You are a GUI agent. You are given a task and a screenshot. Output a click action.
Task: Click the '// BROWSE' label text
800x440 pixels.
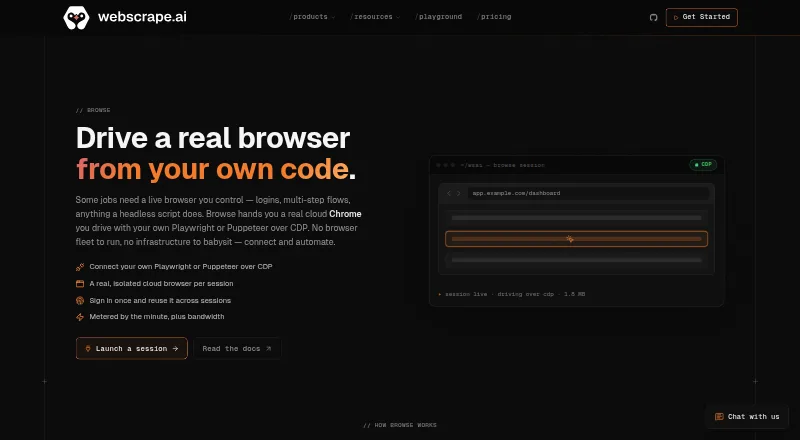(93, 110)
